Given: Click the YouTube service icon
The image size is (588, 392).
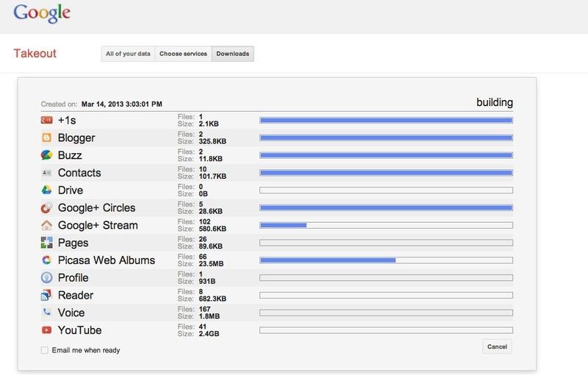Looking at the screenshot, I should tap(46, 330).
